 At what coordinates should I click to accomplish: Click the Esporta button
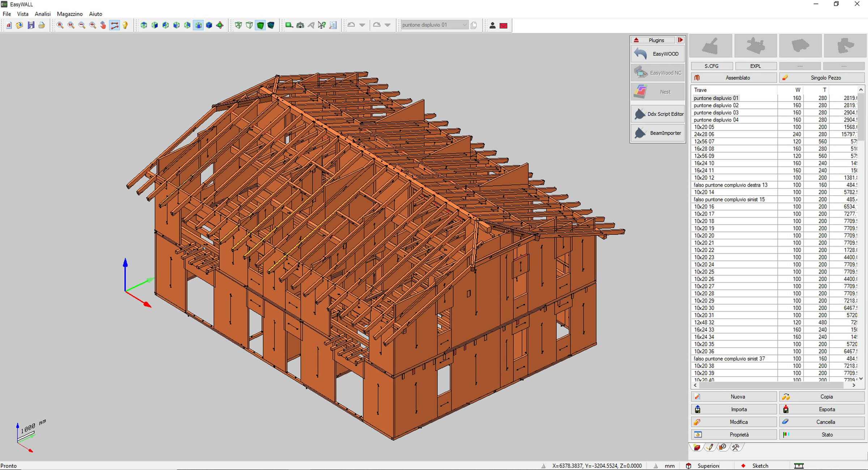click(x=822, y=409)
